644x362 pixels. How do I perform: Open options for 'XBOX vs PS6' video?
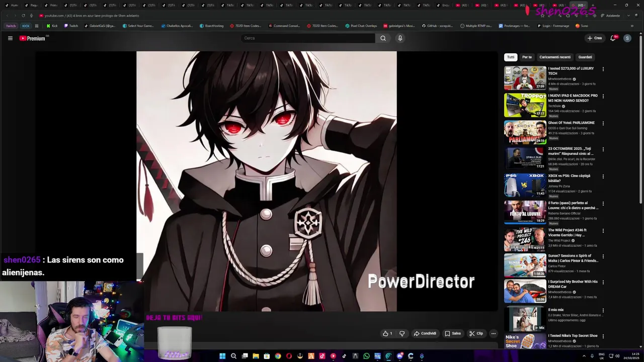[x=603, y=176]
